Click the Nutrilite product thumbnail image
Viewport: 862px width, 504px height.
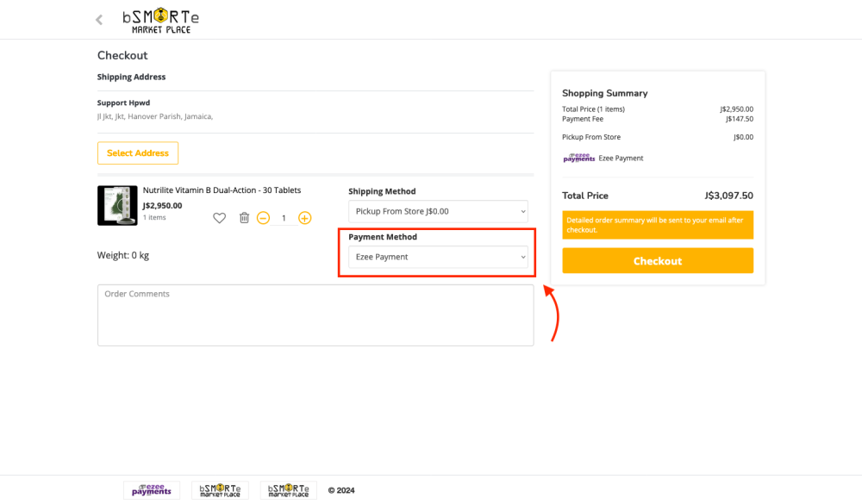coord(117,206)
